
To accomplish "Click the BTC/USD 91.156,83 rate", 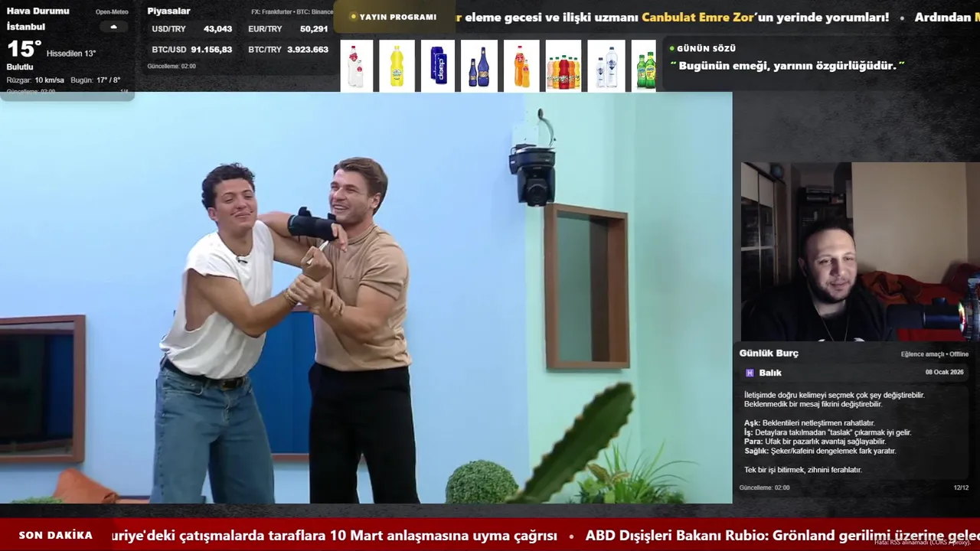I will click(192, 50).
